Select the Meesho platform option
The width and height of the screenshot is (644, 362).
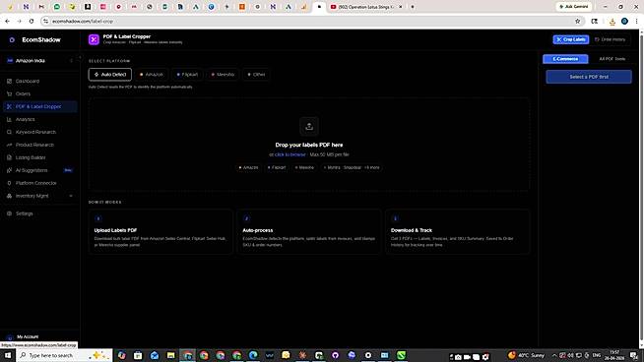click(223, 75)
